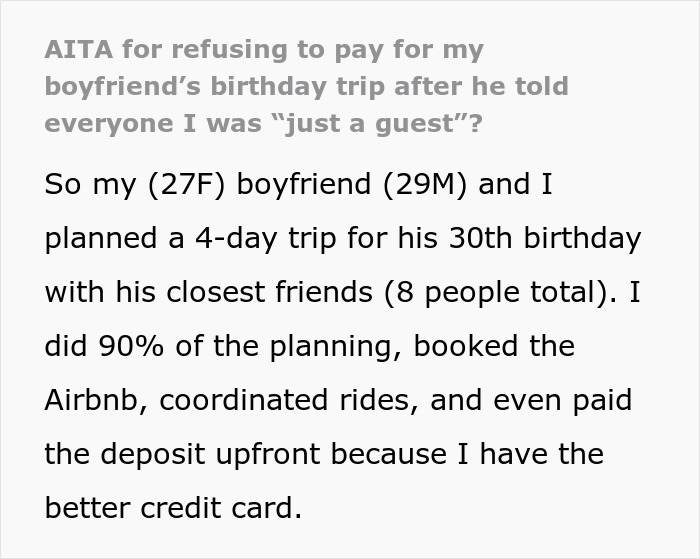The image size is (700, 559).
Task: Click the word "deposit"
Action: coord(154,456)
